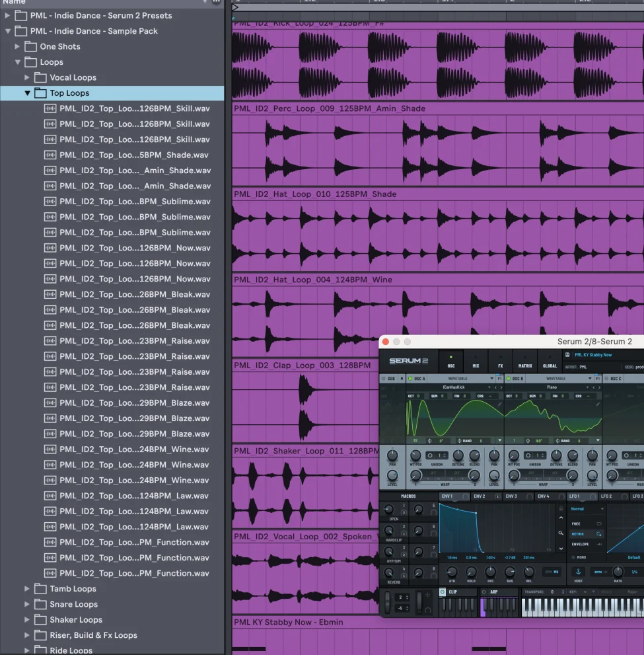Collapse the Loops folder
The width and height of the screenshot is (644, 655).
click(18, 62)
